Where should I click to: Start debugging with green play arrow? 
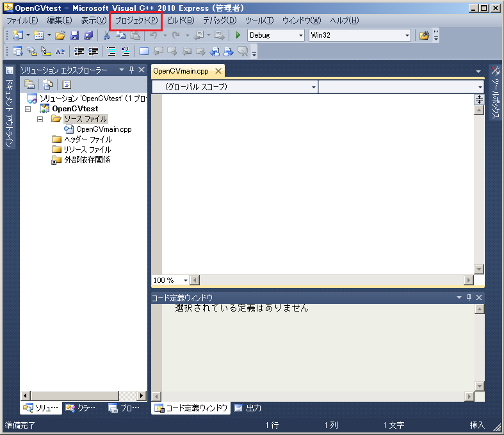[x=238, y=35]
